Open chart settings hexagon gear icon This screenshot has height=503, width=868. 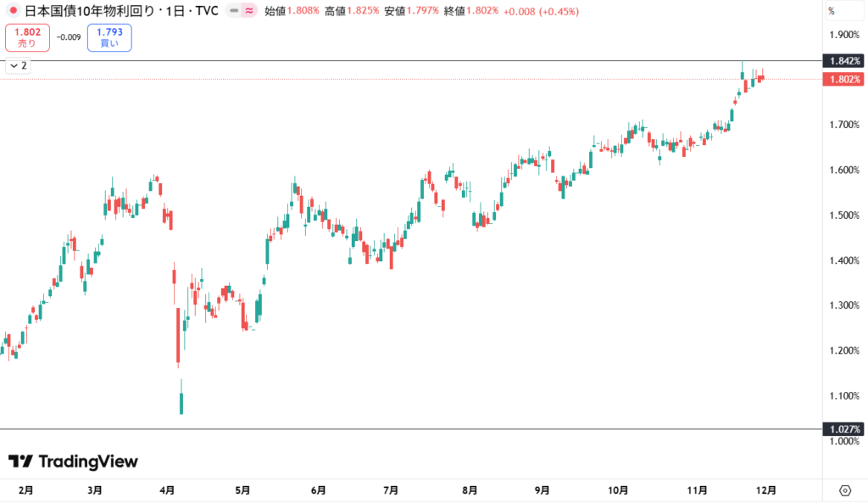[844, 490]
